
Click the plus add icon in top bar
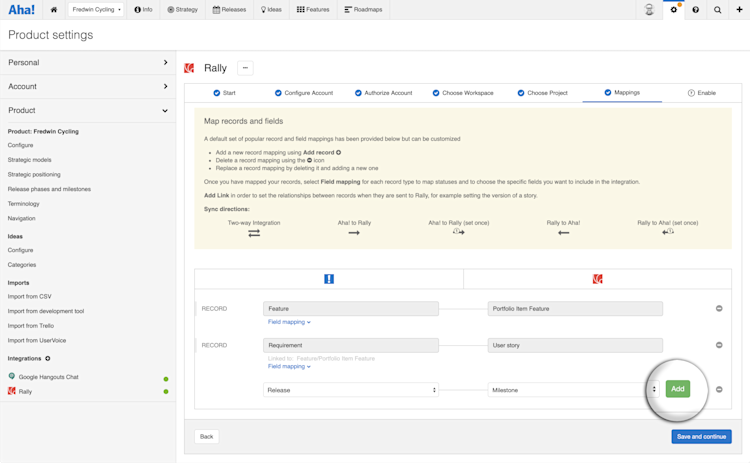739,10
